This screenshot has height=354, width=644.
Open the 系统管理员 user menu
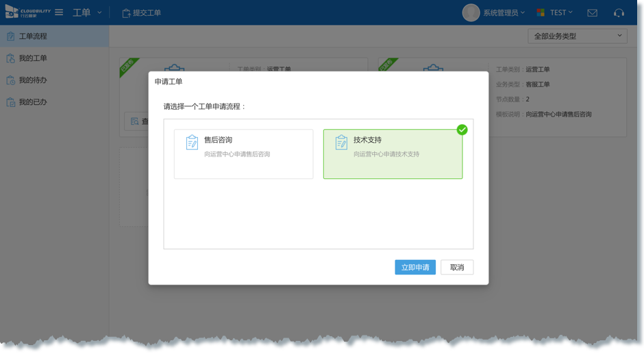[504, 13]
